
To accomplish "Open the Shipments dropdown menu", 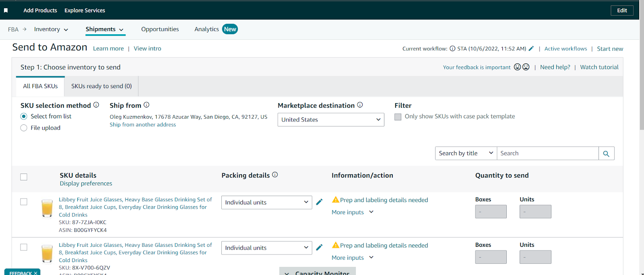I will coord(105,29).
